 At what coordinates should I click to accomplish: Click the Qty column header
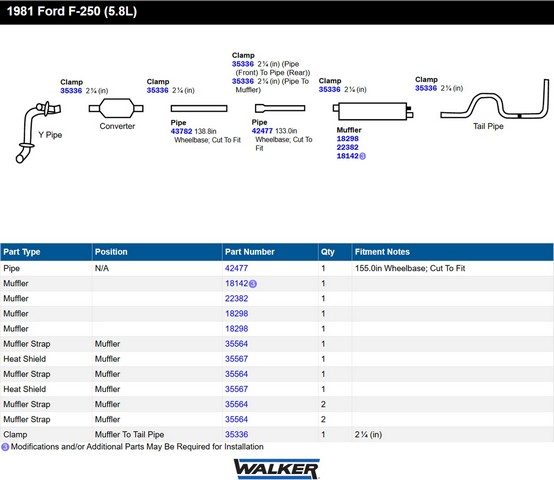click(335, 252)
